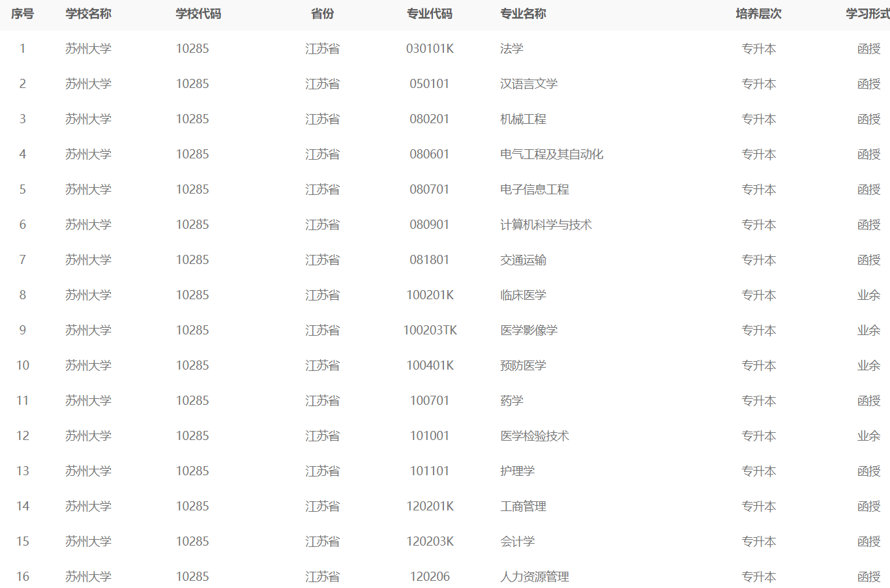
Task: Click 专升本 in the 护理学 row
Action: click(x=758, y=471)
